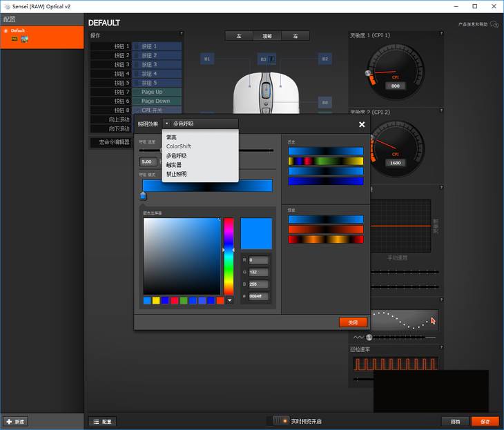This screenshot has height=430, width=504.
Task: Toggle the 实时预览开启 live preview switch
Action: point(281,420)
